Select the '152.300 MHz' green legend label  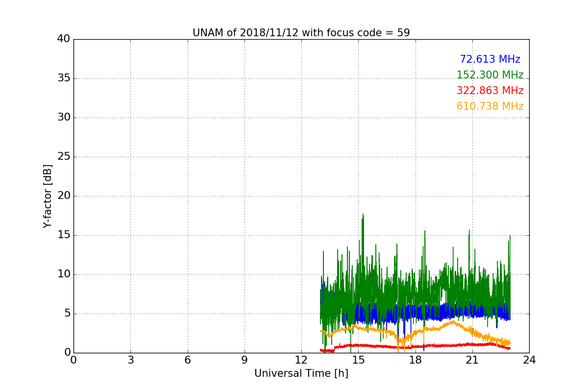pyautogui.click(x=490, y=75)
